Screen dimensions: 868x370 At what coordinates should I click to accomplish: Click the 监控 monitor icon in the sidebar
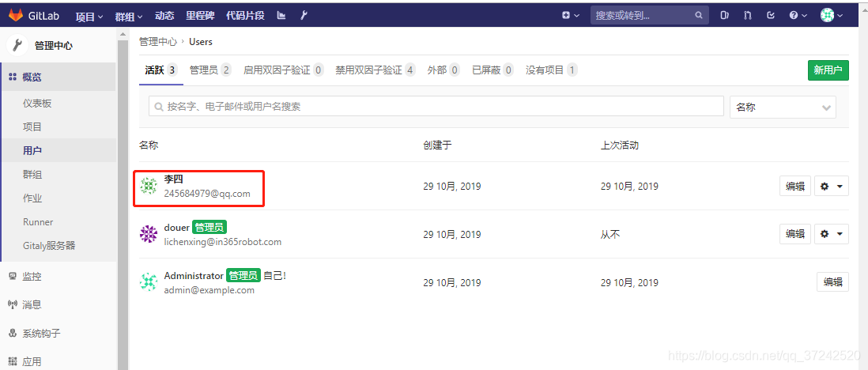point(13,277)
